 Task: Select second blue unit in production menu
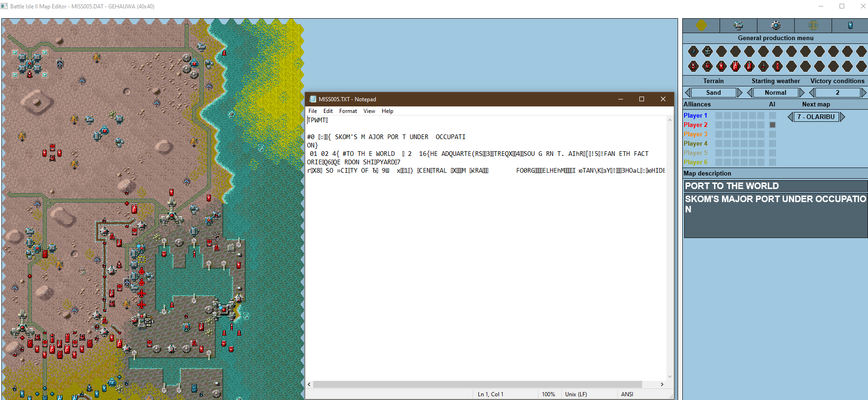tap(707, 51)
